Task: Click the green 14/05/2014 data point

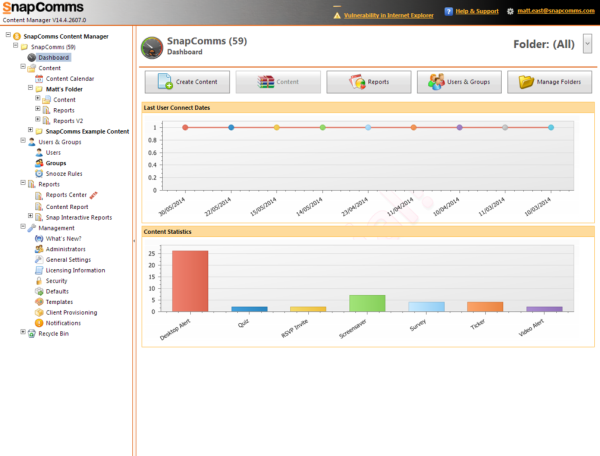Action: 323,127
